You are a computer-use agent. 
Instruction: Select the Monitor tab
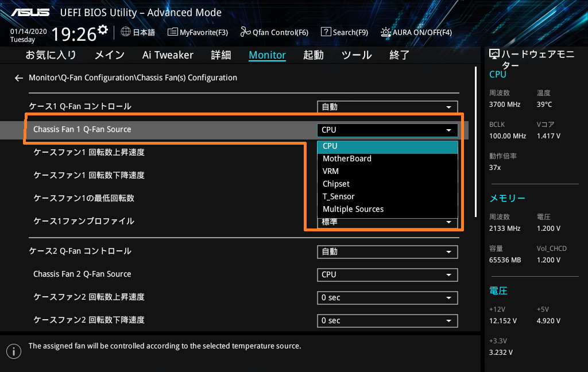coord(268,55)
